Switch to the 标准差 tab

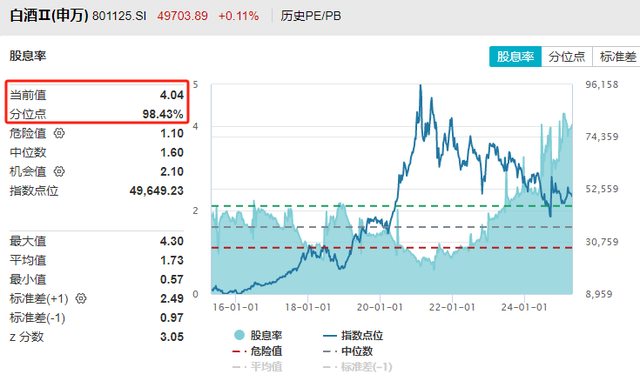(x=617, y=56)
